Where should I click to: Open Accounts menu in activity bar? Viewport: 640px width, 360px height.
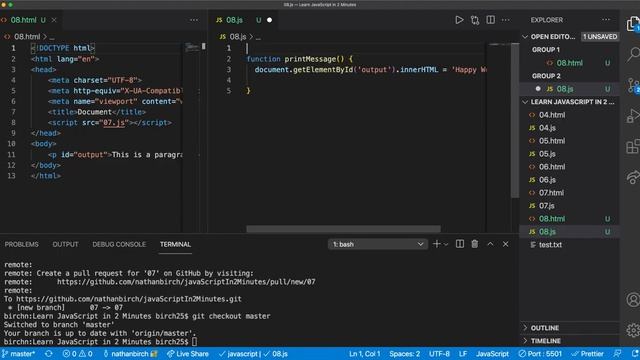tap(633, 300)
